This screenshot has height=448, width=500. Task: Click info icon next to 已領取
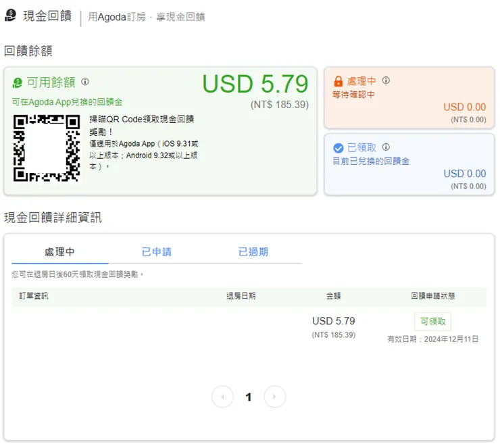point(386,147)
